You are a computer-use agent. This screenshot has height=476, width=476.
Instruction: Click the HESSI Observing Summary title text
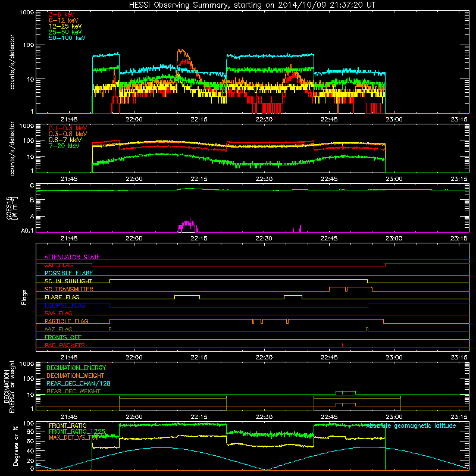[252, 5]
